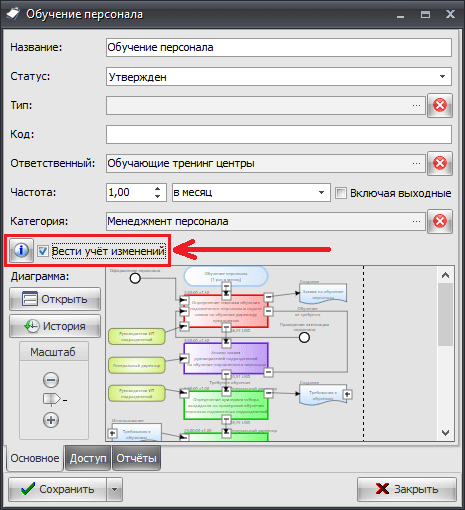Increase Частота value with up stepper arrow
This screenshot has height=510, width=465.
tap(158, 188)
